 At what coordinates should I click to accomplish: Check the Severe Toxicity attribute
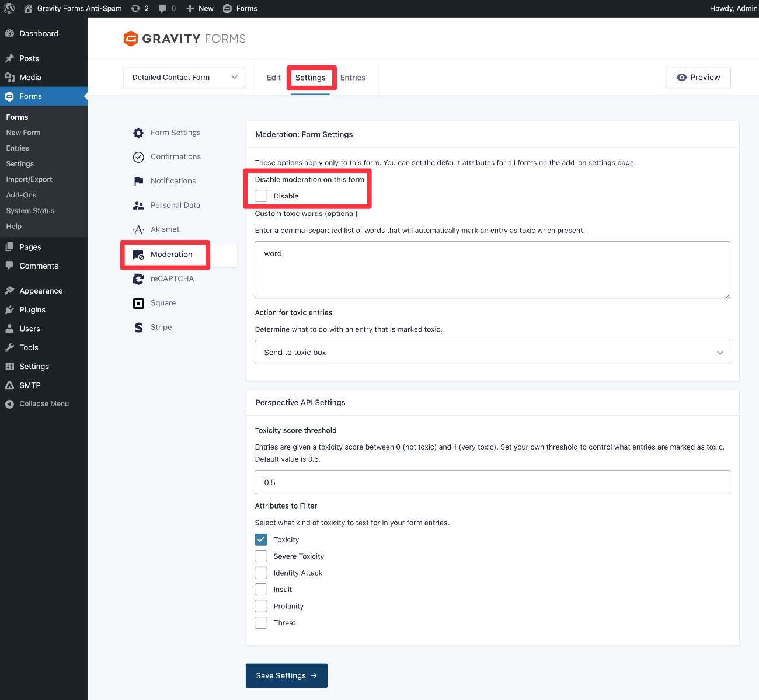point(261,556)
